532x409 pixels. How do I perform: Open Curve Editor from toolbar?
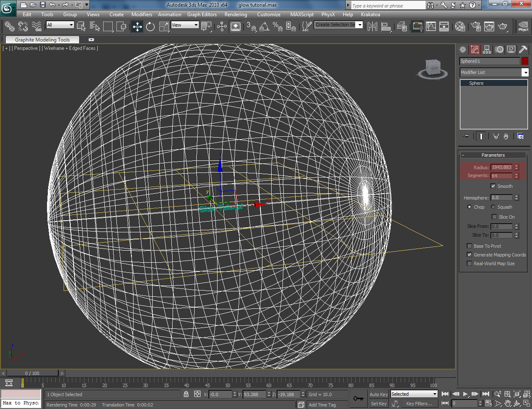(431, 27)
